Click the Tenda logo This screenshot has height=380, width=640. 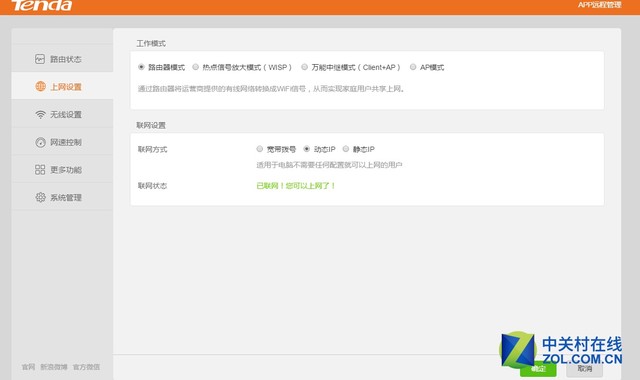42,5
